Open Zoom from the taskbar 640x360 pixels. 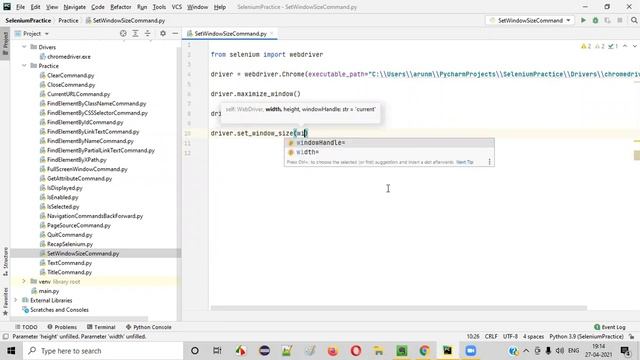(471, 351)
